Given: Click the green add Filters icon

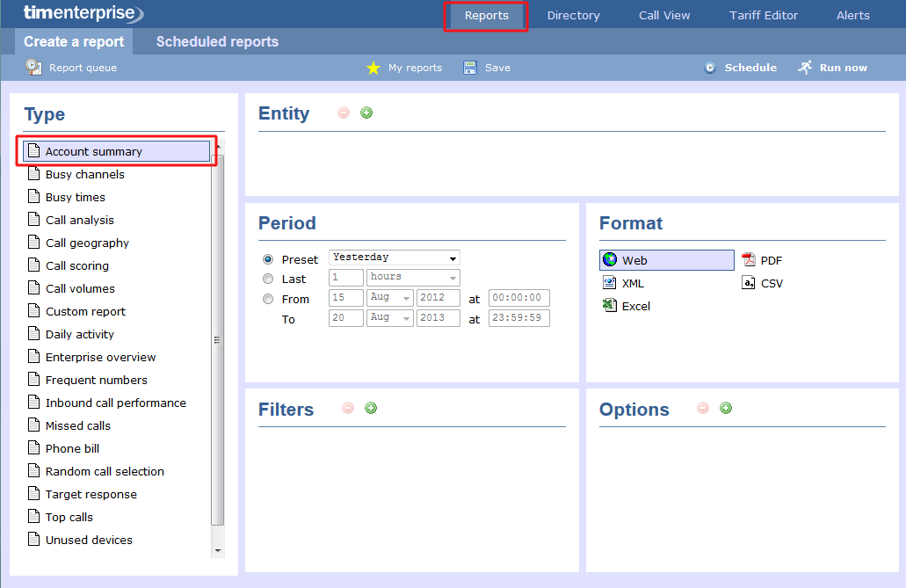Looking at the screenshot, I should click(x=371, y=408).
